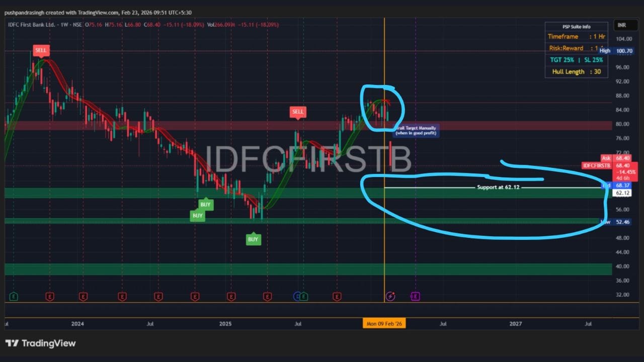
Task: Select the SELL signal label near July 2025
Action: [x=298, y=112]
